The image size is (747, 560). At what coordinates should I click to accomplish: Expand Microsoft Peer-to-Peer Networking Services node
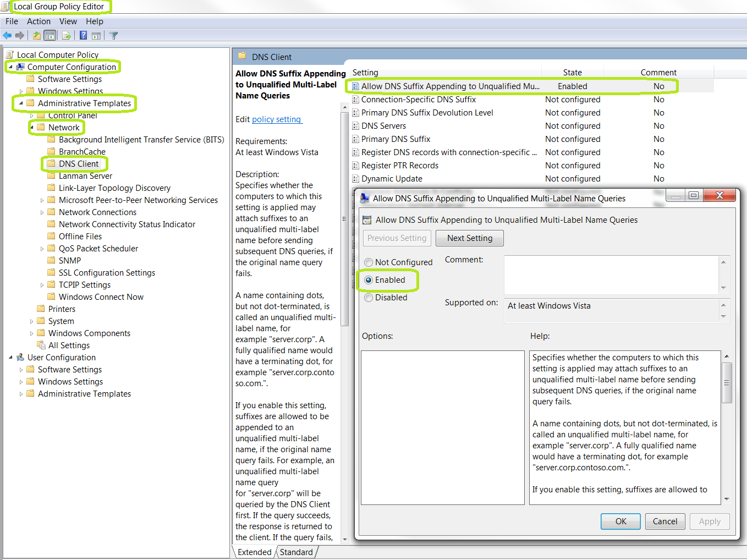pyautogui.click(x=42, y=200)
